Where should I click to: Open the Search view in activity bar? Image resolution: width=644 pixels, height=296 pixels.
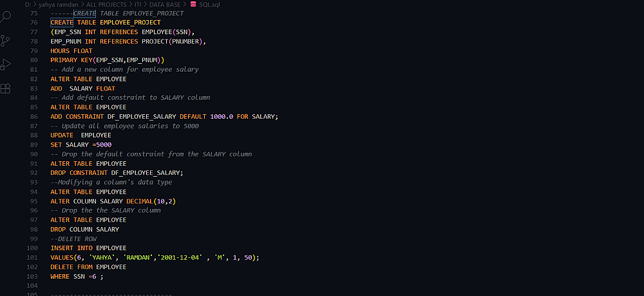6,17
